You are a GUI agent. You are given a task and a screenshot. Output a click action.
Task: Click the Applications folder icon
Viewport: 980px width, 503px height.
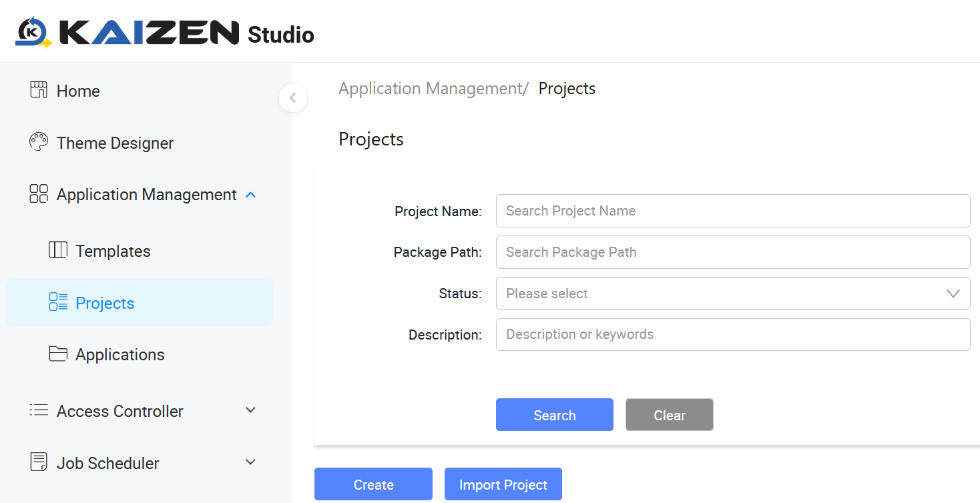(x=58, y=354)
